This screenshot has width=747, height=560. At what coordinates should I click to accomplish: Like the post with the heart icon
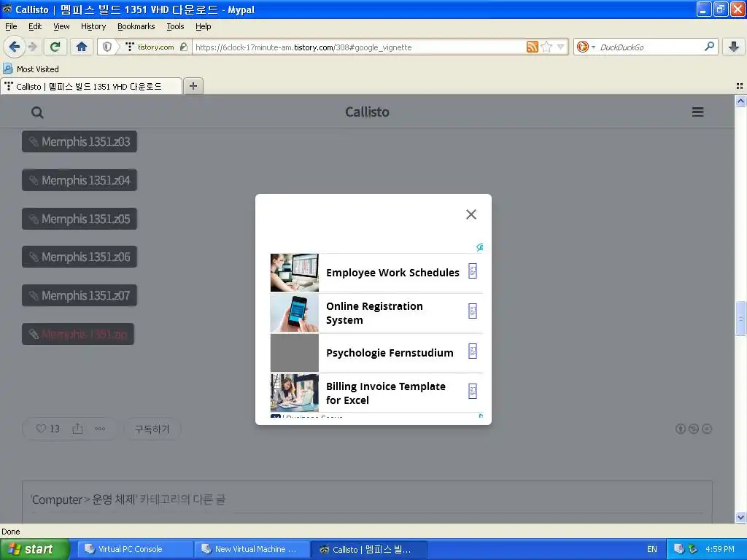tap(42, 429)
